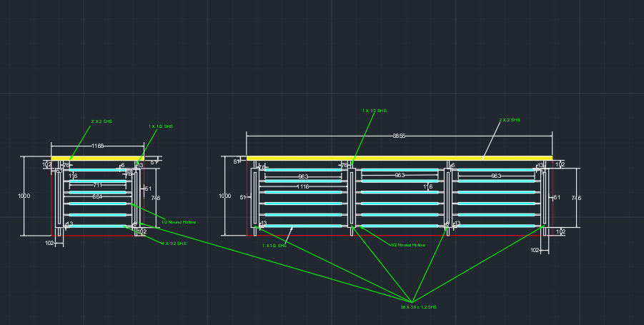This screenshot has width=644, height=325.
Task: Select '1 X 1/2 SHS' label above long railing
Action: 374,111
